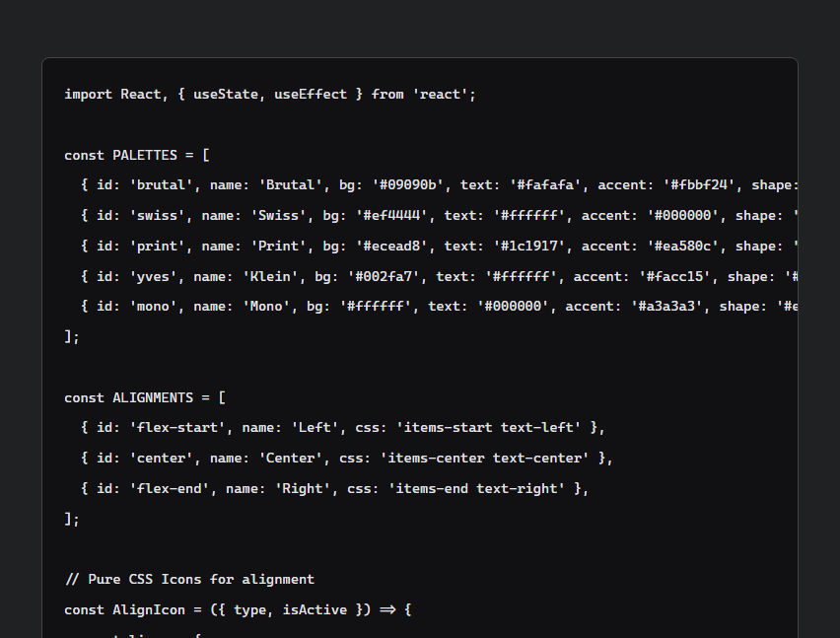Select the 'brutal' palette code line
Viewport: 840px width, 638px height.
click(440, 185)
